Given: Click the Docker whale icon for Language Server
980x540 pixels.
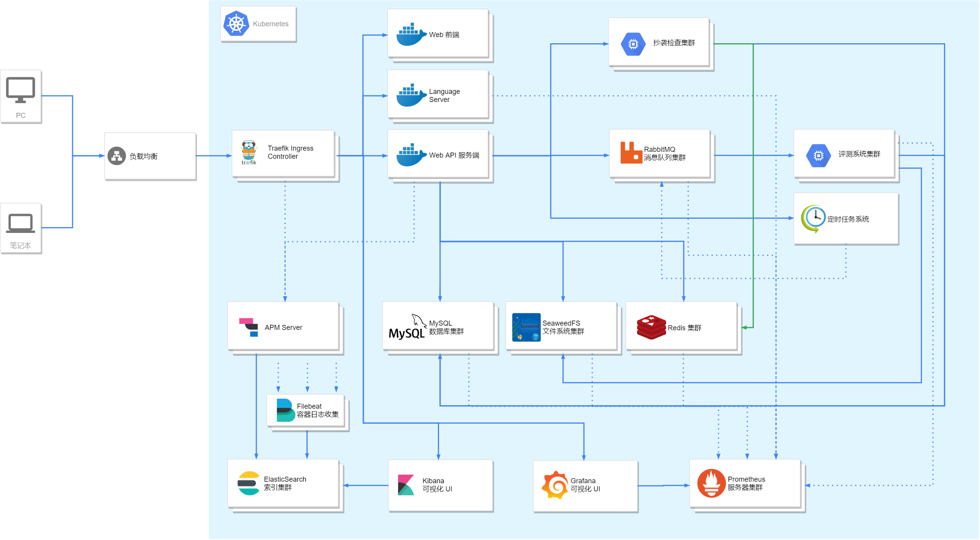Looking at the screenshot, I should [x=412, y=95].
